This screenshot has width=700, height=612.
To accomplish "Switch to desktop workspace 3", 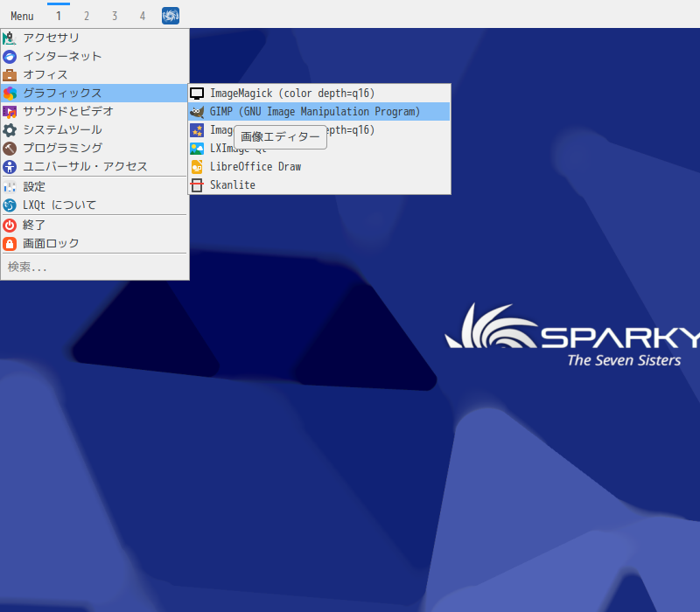I will tap(115, 16).
